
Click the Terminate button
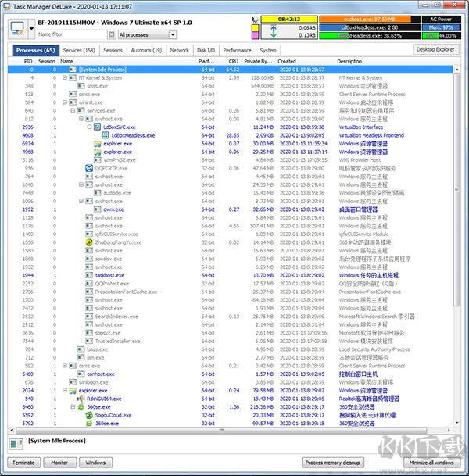coord(23,463)
